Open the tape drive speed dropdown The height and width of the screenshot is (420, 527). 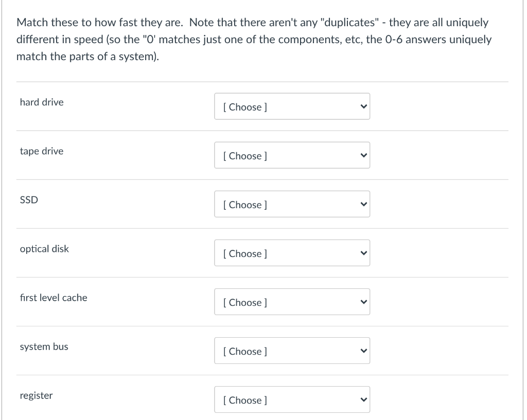point(292,156)
